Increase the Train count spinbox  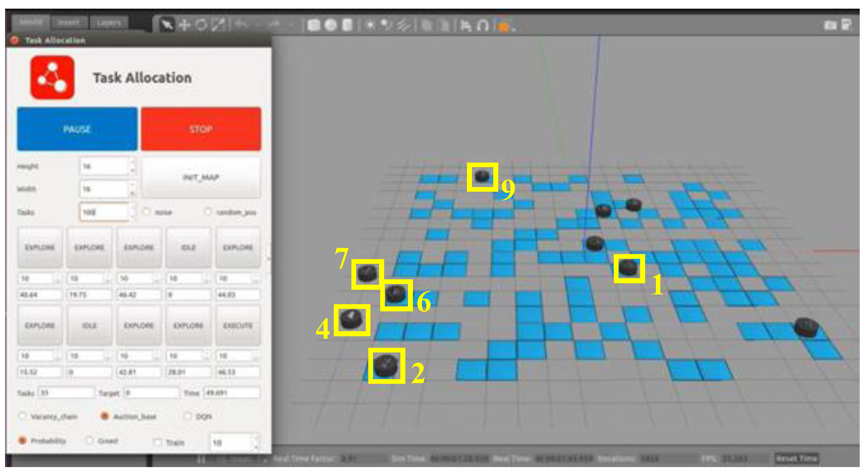tap(256, 439)
